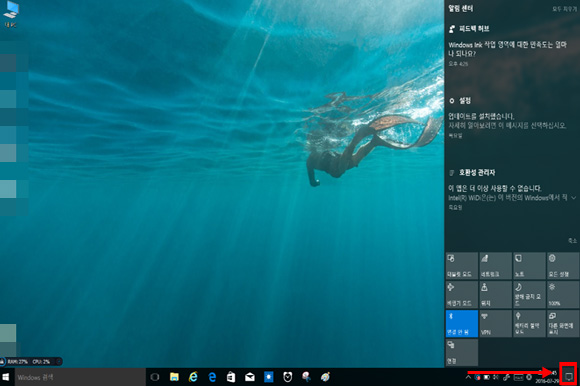Open the Windows Store taskbar icon
Viewport: 580px width, 387px height.
[x=231, y=377]
